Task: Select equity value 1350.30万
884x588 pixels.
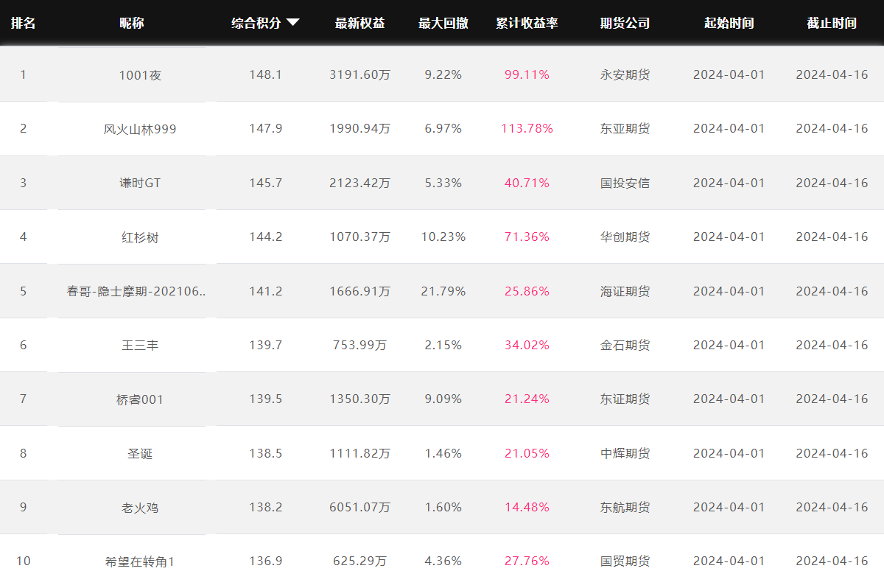Action: pyautogui.click(x=359, y=399)
